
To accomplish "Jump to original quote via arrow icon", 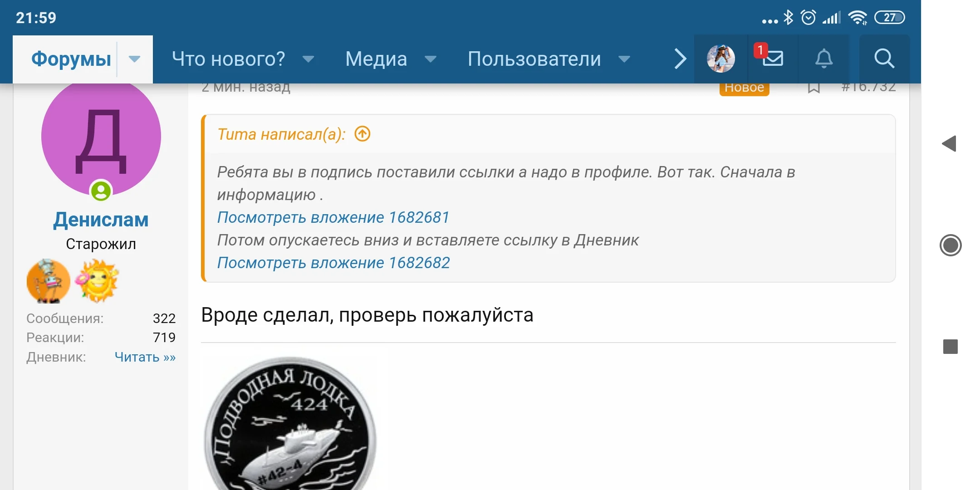I will pos(362,134).
